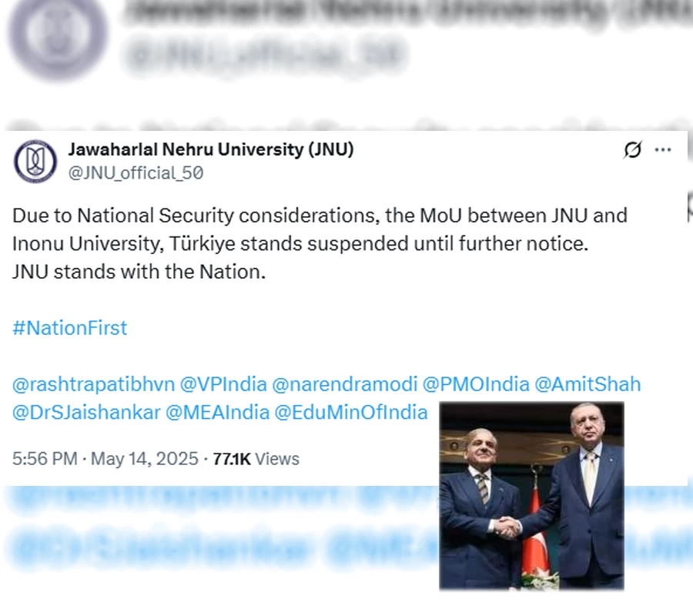Open the Grok explain-post icon
Viewport: 693px width, 616px height.
[632, 150]
